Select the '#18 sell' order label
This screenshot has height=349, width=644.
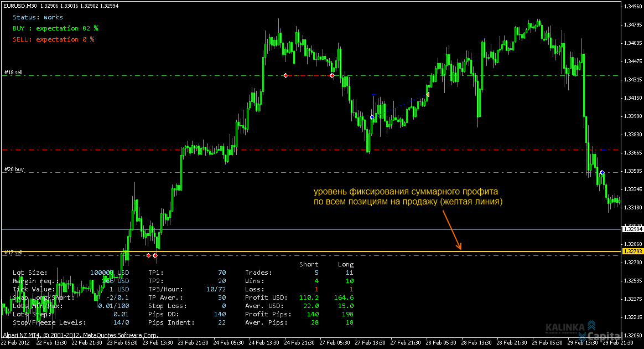point(13,73)
